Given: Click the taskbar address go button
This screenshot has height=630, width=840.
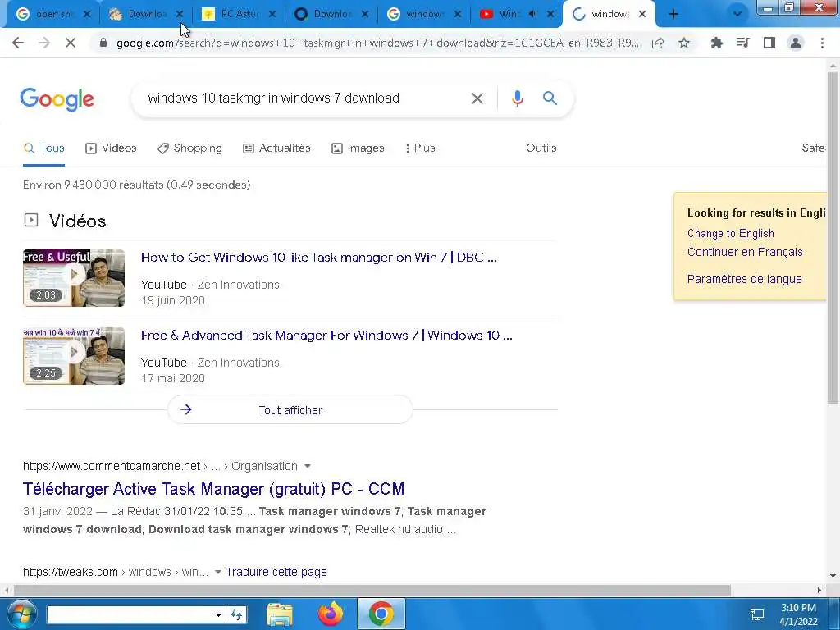Looking at the screenshot, I should pyautogui.click(x=236, y=614).
